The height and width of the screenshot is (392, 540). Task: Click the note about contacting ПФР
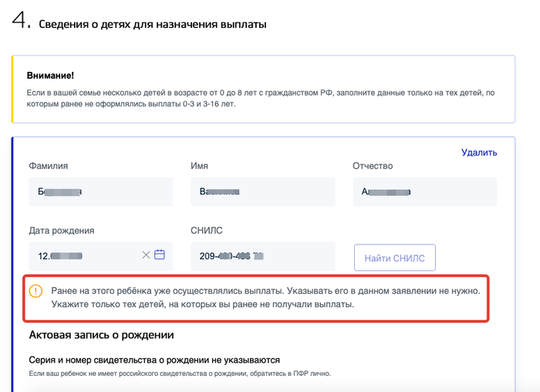[180, 373]
